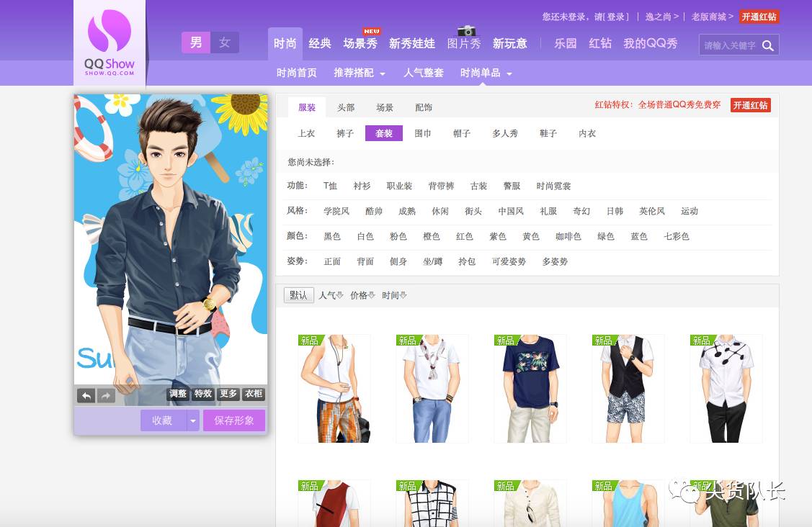Click the 默认 sort button

click(x=299, y=295)
